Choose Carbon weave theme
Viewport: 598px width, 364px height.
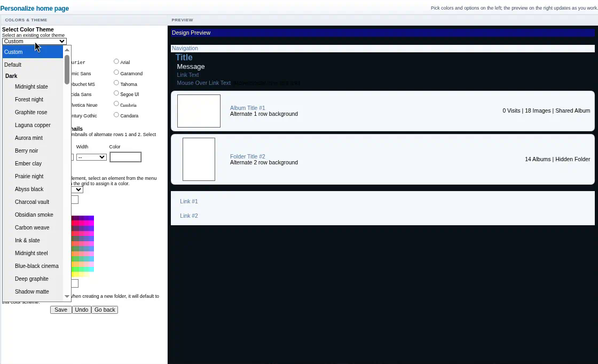point(33,227)
